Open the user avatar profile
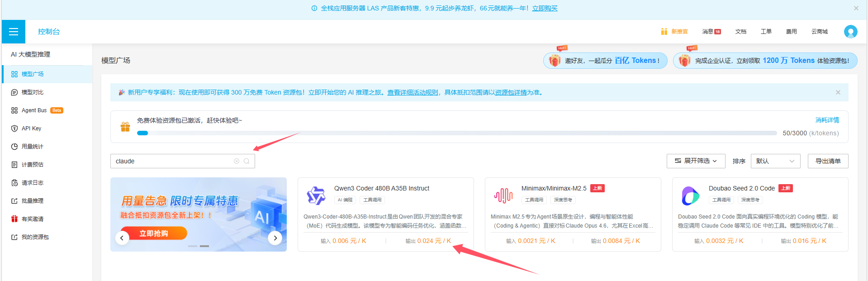Screen dimensions: 868x281 (x=850, y=32)
